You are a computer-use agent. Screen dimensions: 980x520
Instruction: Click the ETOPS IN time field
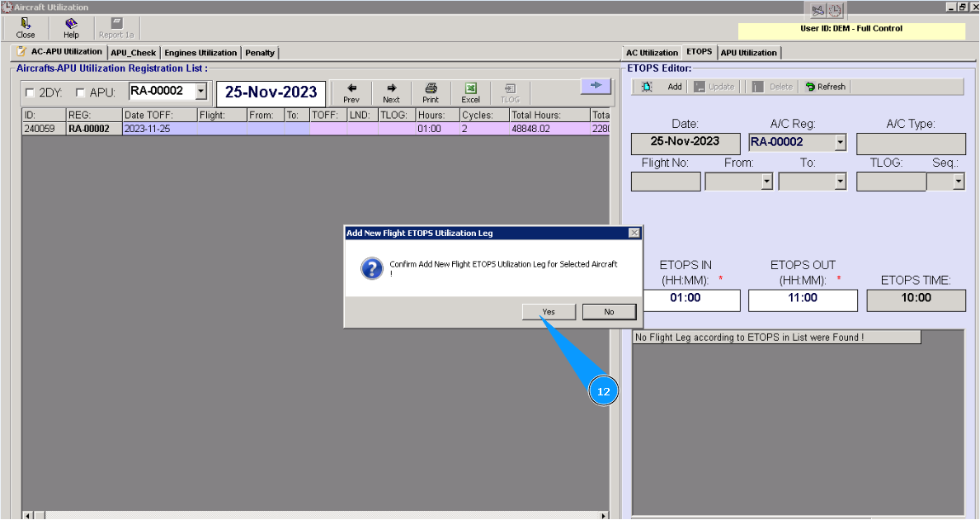click(685, 300)
